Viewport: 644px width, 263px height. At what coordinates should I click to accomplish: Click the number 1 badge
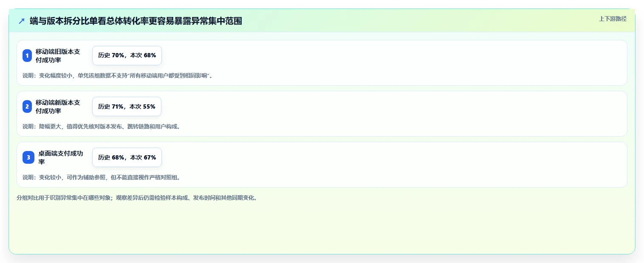(27, 56)
